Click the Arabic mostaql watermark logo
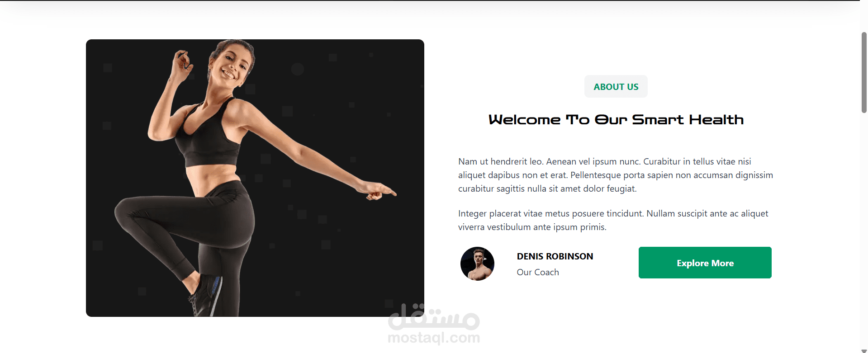 [434, 316]
